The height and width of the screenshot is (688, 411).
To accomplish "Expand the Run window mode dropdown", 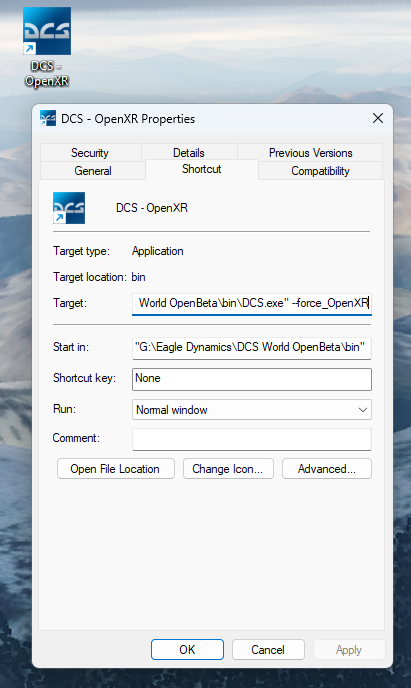I will point(252,410).
